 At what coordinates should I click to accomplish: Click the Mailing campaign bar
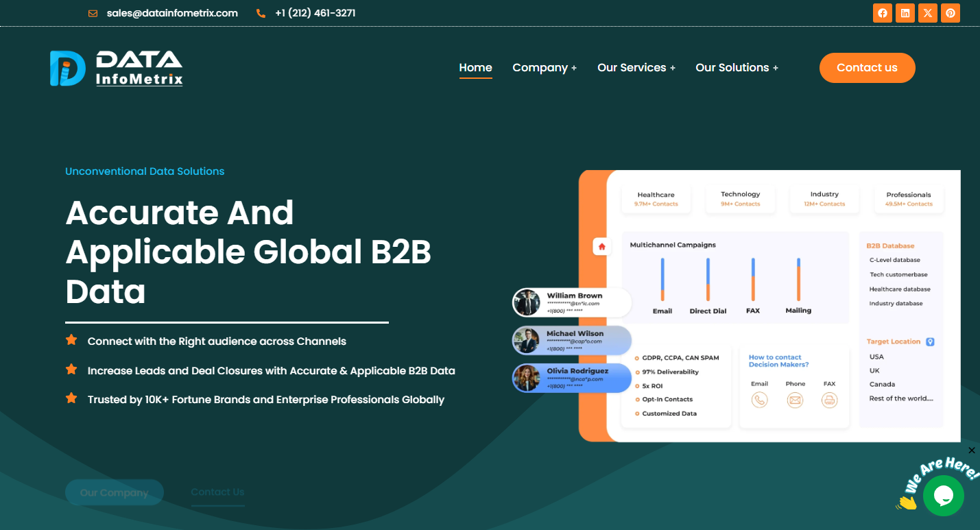(798, 279)
